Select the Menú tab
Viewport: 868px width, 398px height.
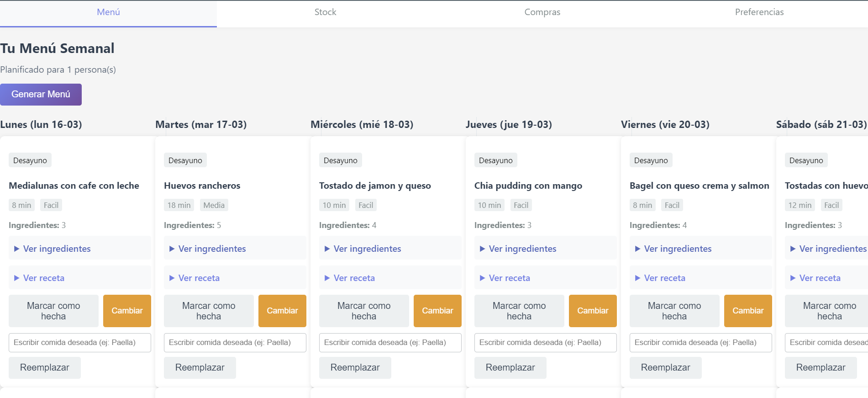[x=108, y=12]
